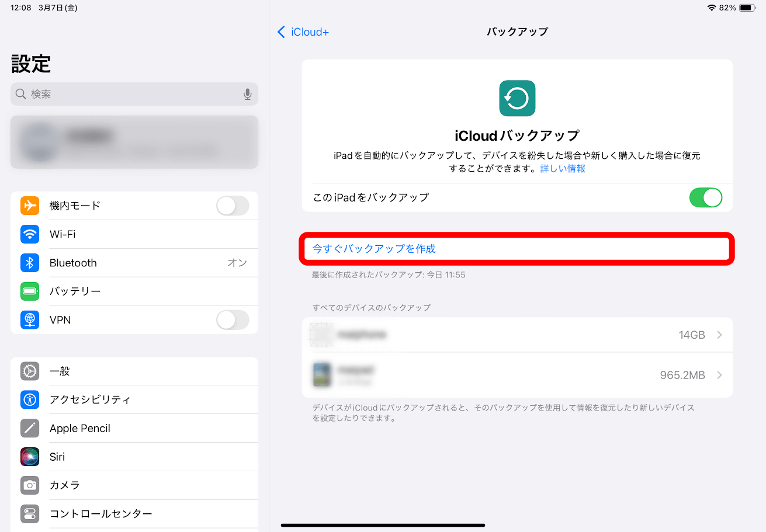Go back to iCloud+ via chevron

tap(281, 32)
